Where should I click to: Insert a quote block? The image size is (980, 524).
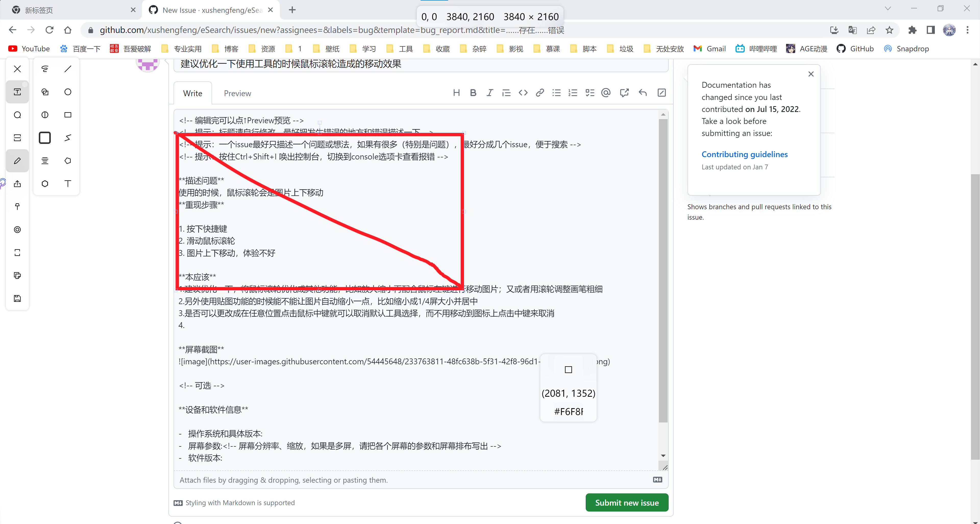pos(506,93)
